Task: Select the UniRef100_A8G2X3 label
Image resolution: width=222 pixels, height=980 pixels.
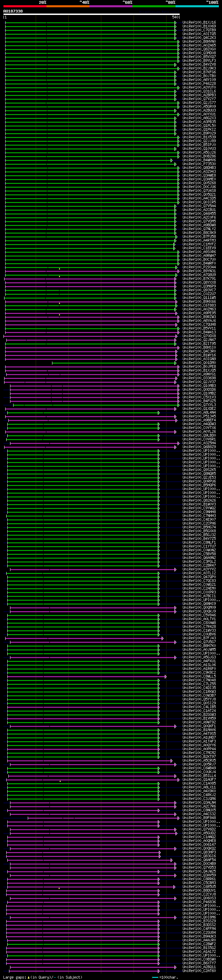Action: coord(199,118)
